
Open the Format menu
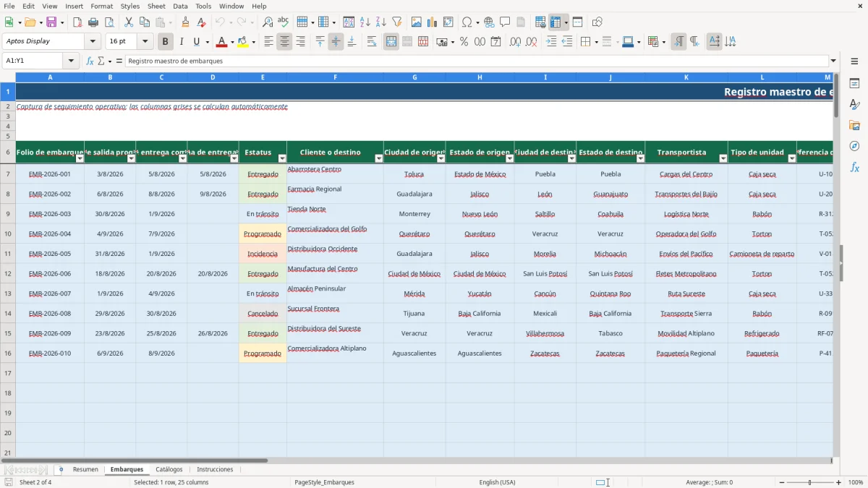point(101,6)
